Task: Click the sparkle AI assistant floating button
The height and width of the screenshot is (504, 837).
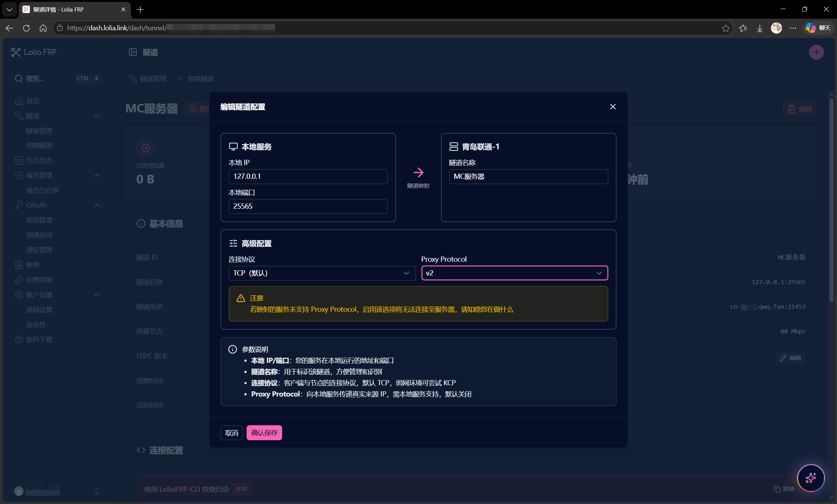Action: click(x=811, y=478)
